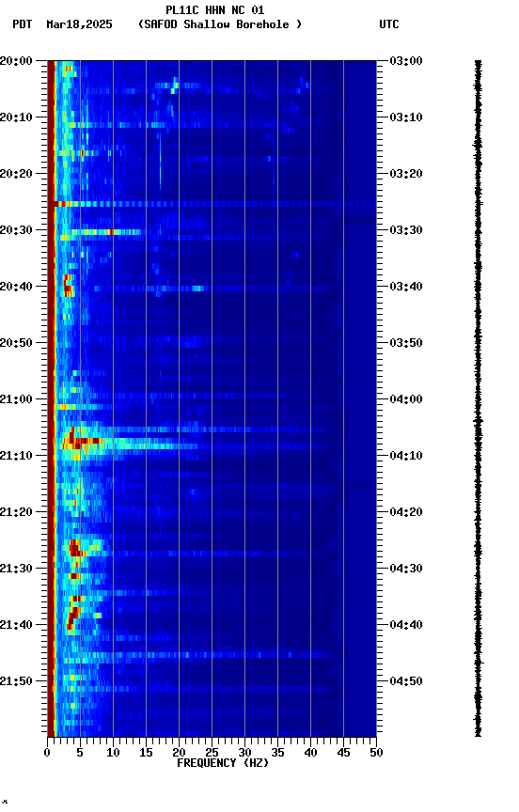This screenshot has height=812, width=519.
Task: Click the station title PL11C HHN NC 01
Action: [214, 10]
